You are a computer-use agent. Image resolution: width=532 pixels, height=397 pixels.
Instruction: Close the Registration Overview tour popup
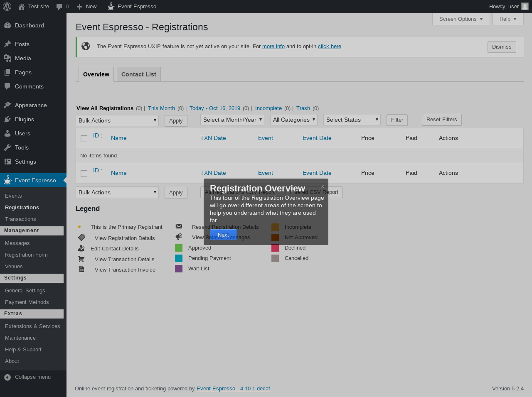[323, 186]
